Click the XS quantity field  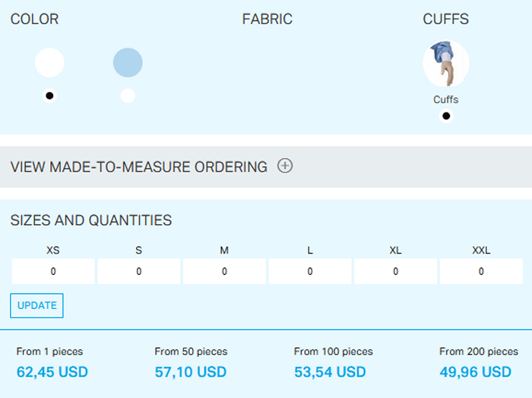pos(53,271)
